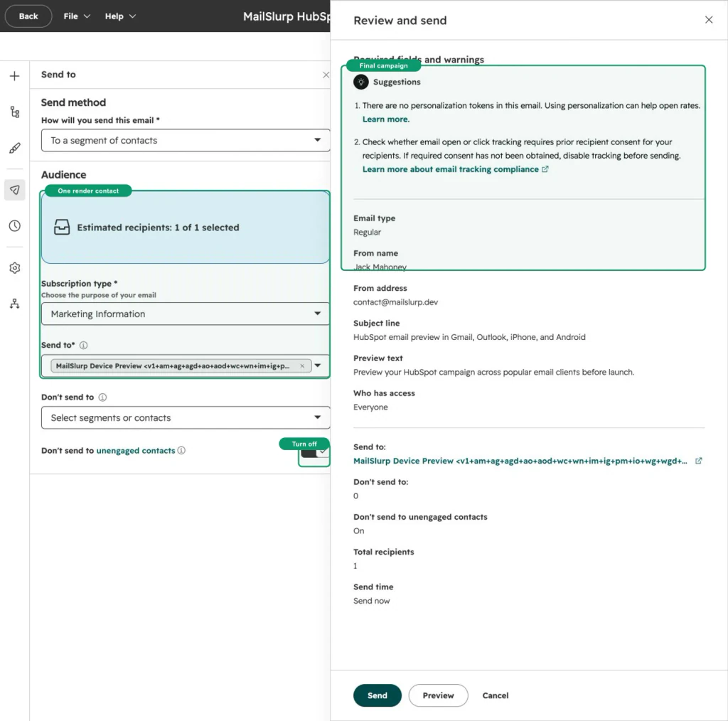Click Cancel in Review and send
728x721 pixels.
coord(495,695)
